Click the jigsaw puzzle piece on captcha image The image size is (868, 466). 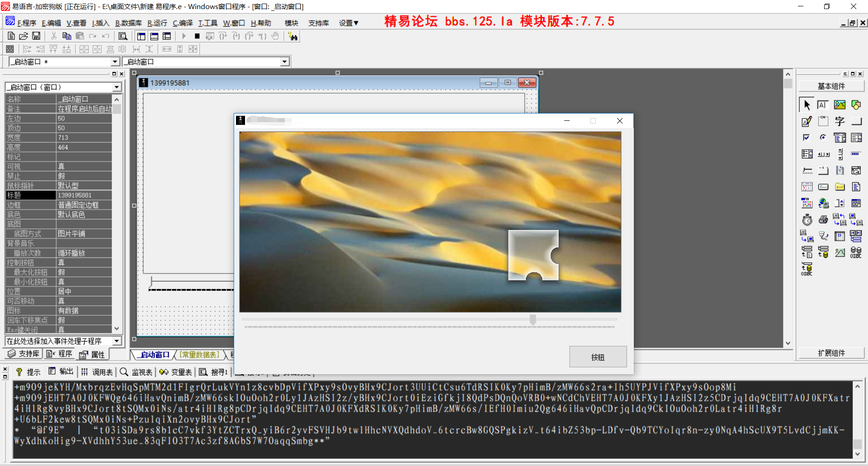tap(534, 255)
